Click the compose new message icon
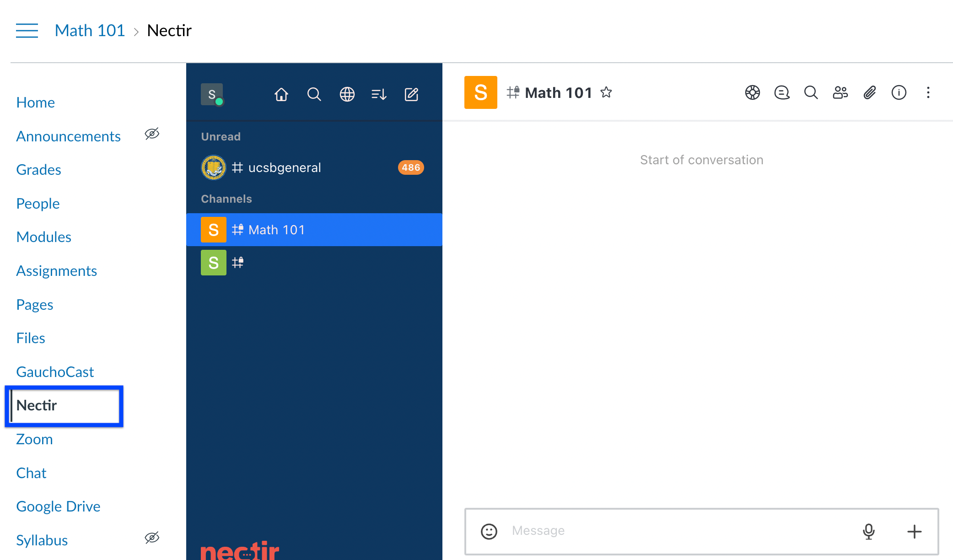This screenshot has height=560, width=953. pos(412,94)
